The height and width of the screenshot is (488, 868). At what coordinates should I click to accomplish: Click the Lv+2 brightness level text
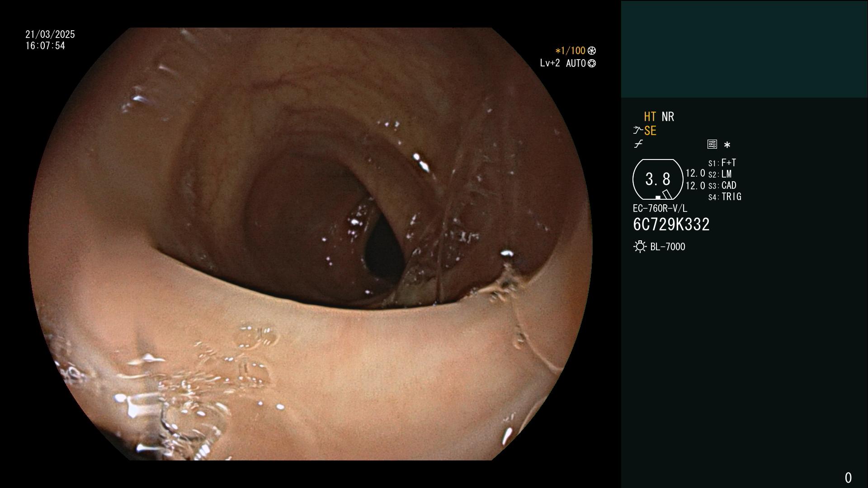point(550,63)
